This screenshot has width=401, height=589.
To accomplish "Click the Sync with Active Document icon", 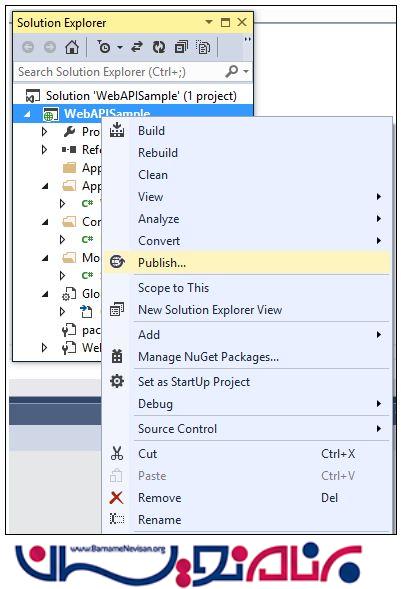I will [x=137, y=47].
